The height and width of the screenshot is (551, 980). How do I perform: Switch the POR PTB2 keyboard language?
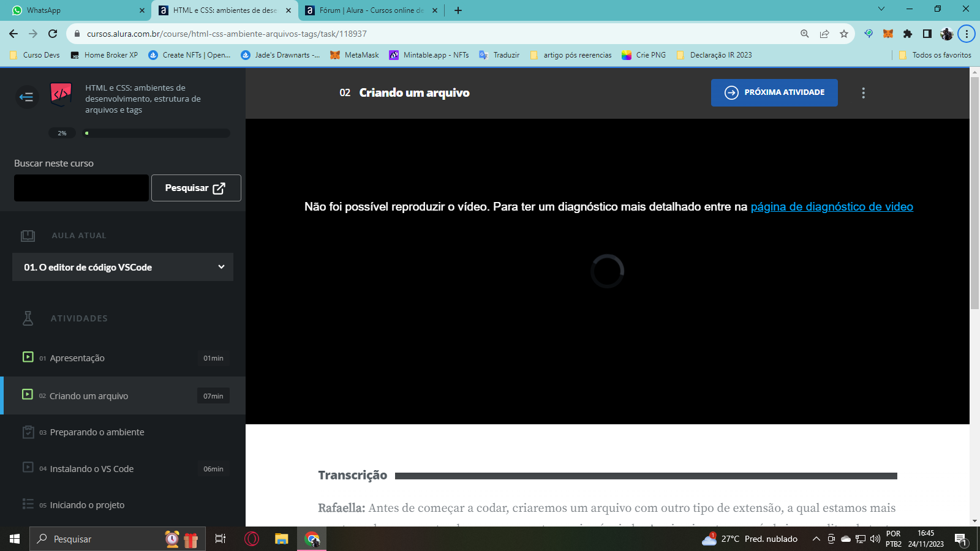click(x=894, y=539)
